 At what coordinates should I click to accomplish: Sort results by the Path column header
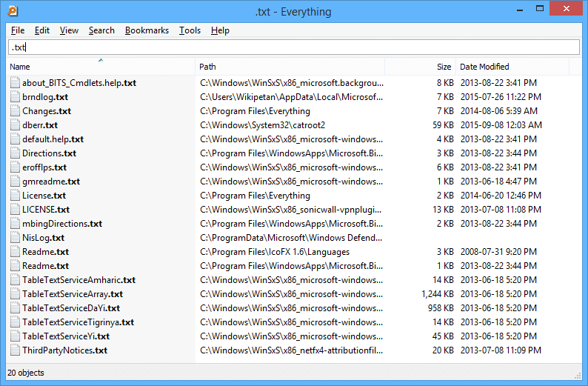[290, 67]
